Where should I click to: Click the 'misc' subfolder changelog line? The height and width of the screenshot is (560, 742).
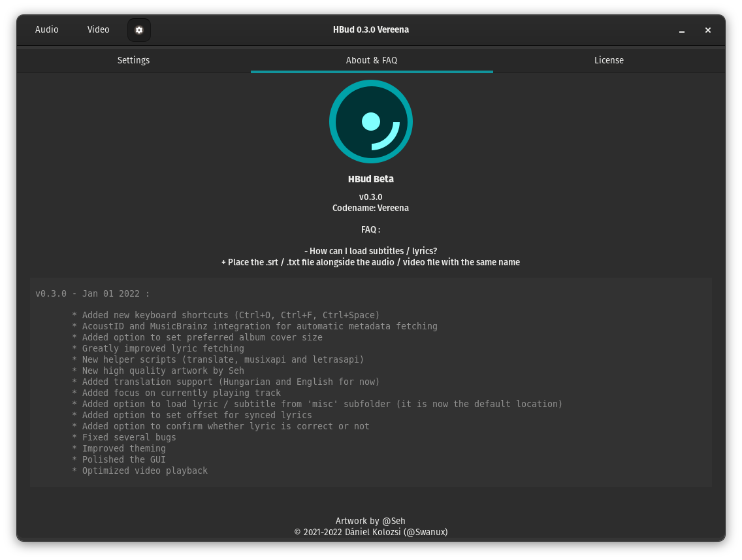pos(317,404)
